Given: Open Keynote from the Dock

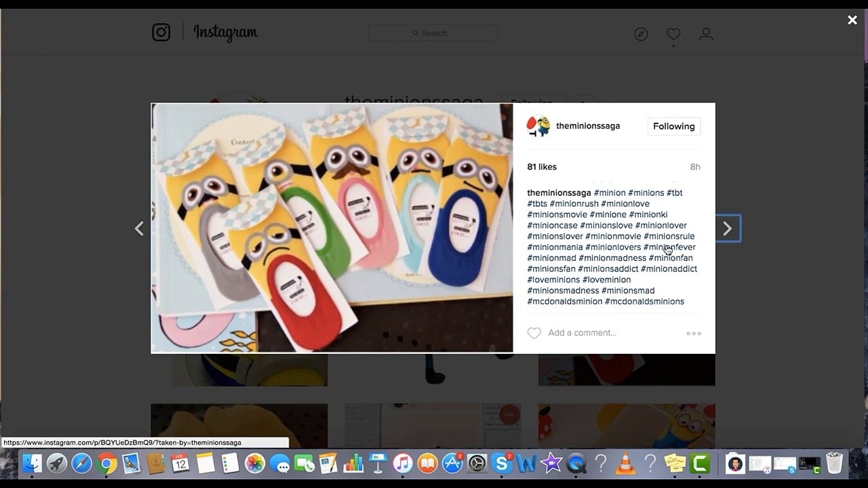Looking at the screenshot, I should click(378, 464).
